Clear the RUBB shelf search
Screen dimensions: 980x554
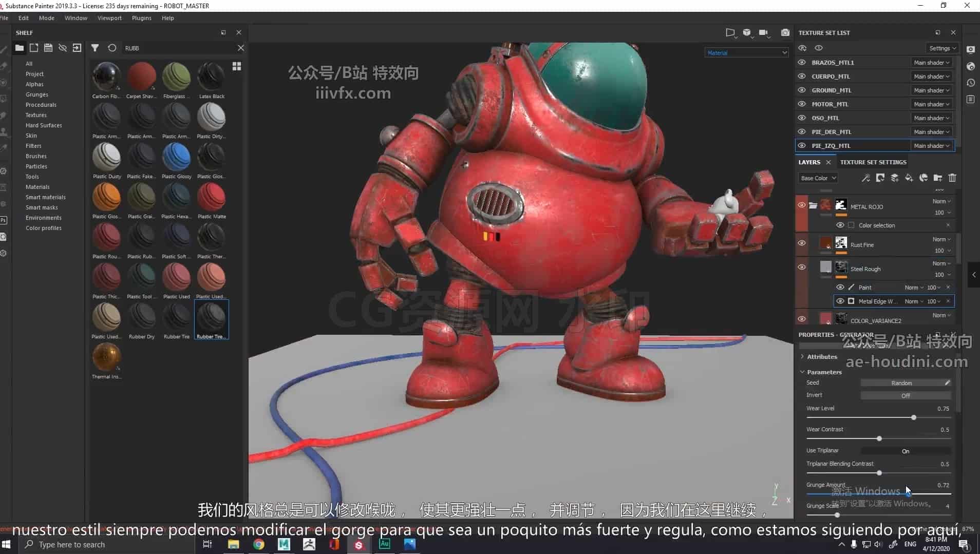coord(241,48)
